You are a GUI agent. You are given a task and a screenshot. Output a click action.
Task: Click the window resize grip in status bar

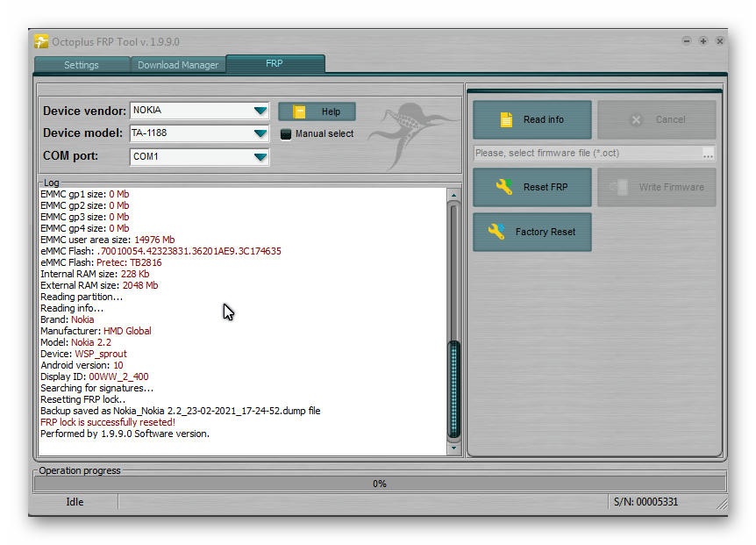click(721, 504)
